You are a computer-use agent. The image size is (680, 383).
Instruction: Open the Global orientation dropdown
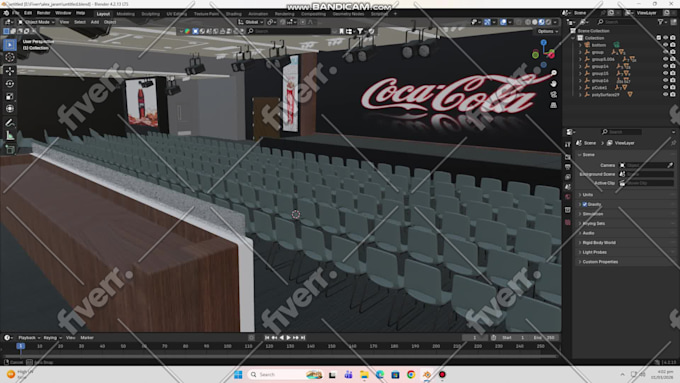click(251, 22)
